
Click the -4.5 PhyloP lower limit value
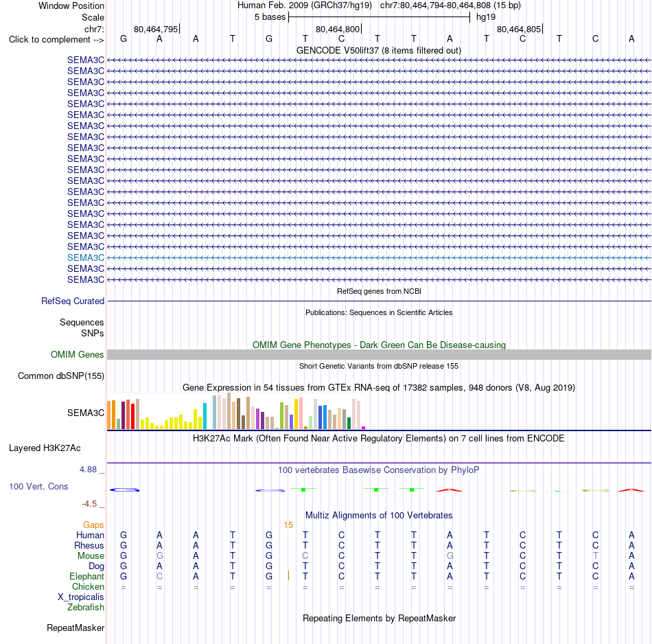[x=89, y=504]
